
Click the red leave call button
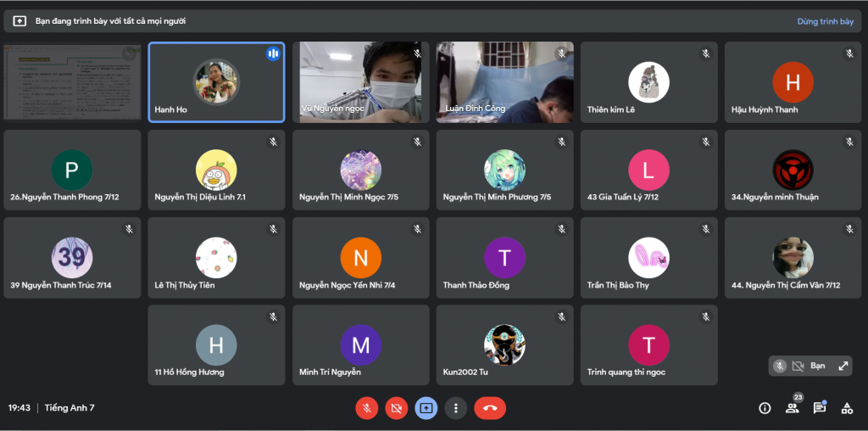[489, 408]
